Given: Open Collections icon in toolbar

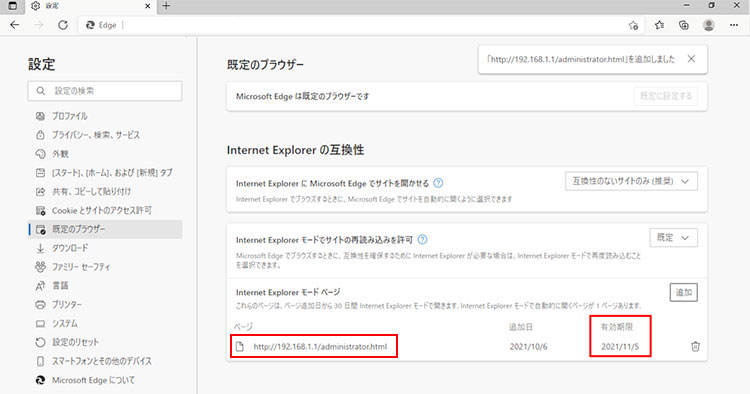Looking at the screenshot, I should coord(684,25).
